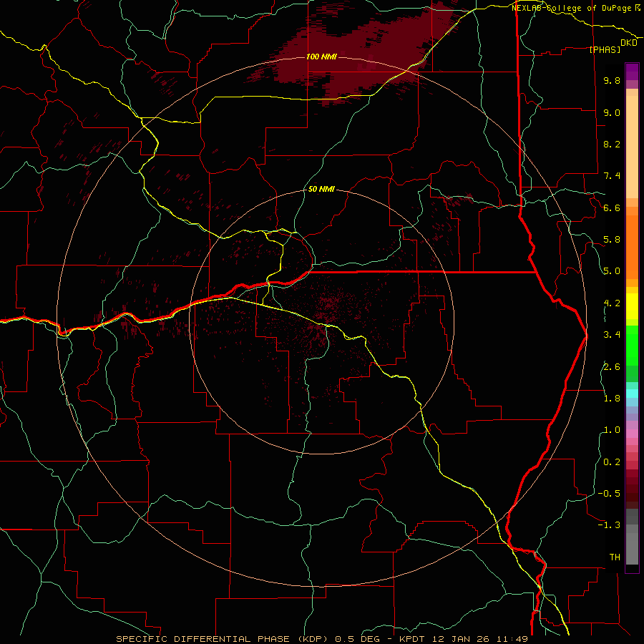Click the light peach color band in legend
Image resolution: width=644 pixels, height=644 pixels.
click(632, 147)
